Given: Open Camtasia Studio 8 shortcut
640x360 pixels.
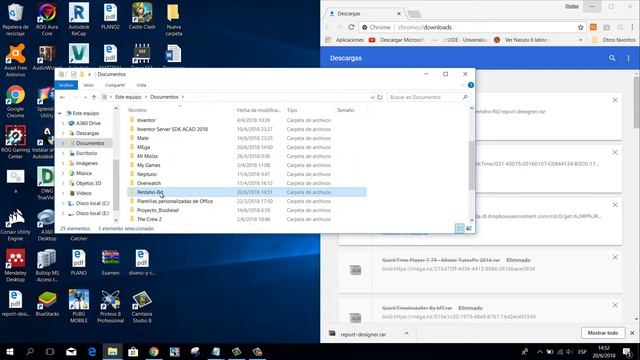Looking at the screenshot, I should click(142, 306).
